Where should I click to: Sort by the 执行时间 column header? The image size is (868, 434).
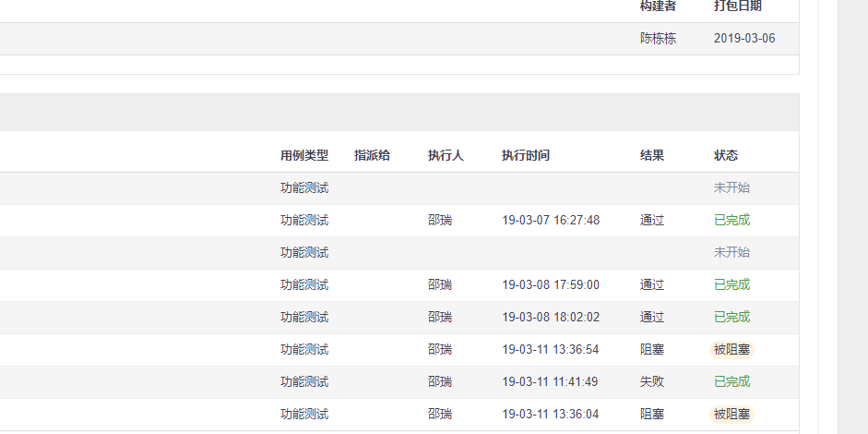pos(526,155)
